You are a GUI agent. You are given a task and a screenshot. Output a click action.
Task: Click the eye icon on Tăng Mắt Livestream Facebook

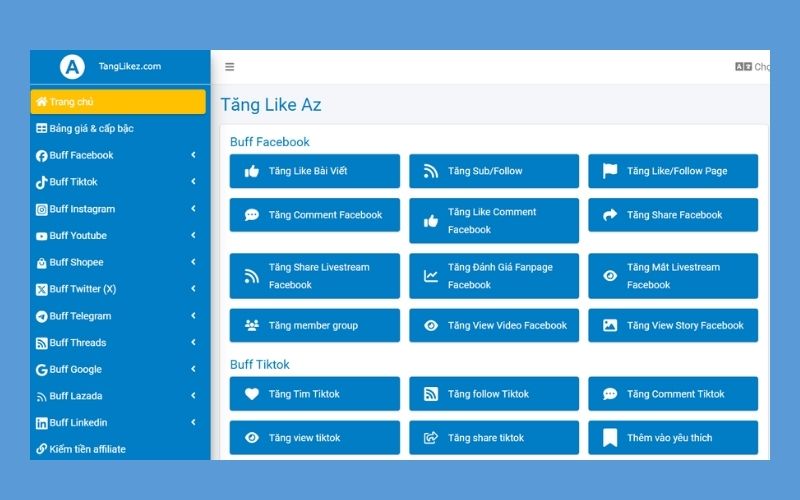tap(610, 276)
